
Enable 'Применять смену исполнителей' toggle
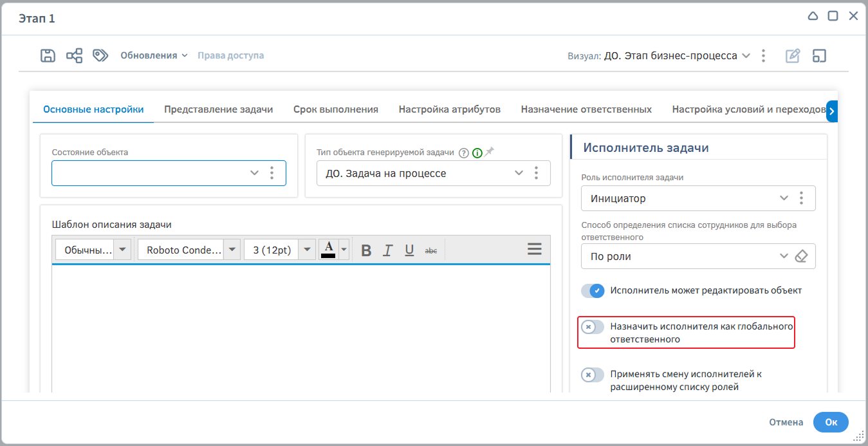click(x=593, y=375)
